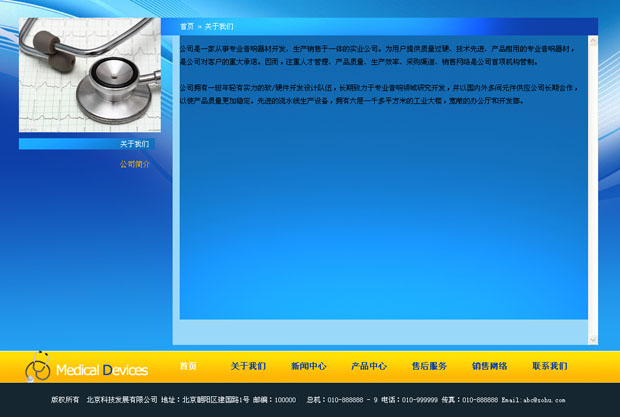Click 关于我们 in the breadcrumb trail
The height and width of the screenshot is (417, 620).
pyautogui.click(x=219, y=26)
